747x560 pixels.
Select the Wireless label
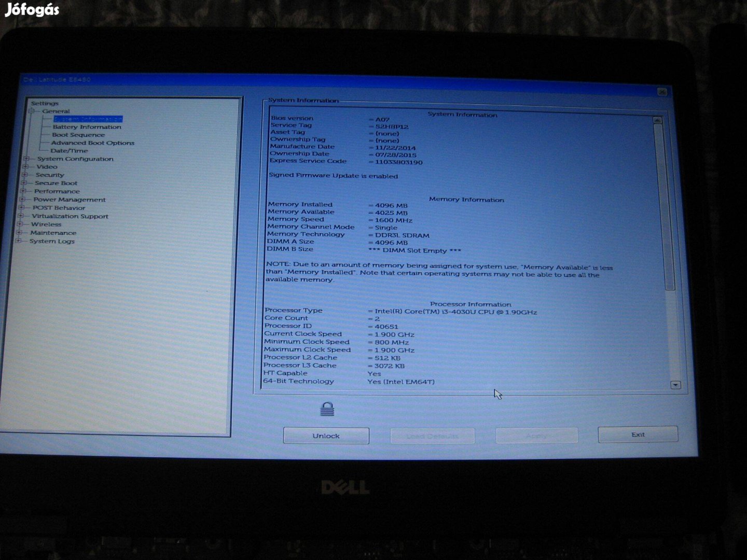pyautogui.click(x=46, y=225)
